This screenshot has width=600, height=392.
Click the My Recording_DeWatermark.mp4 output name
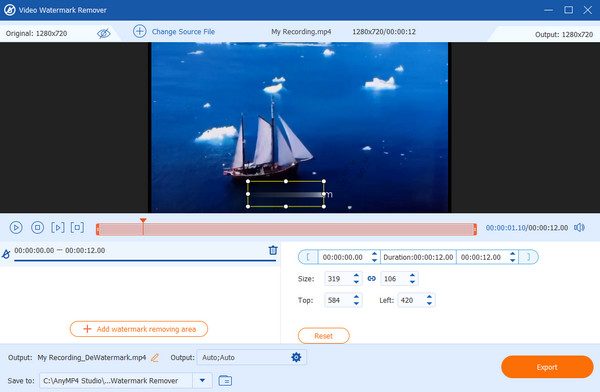click(x=92, y=358)
